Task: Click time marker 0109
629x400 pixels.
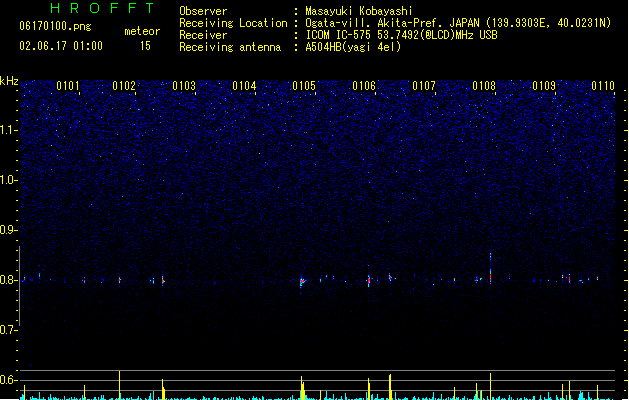Action: [544, 86]
